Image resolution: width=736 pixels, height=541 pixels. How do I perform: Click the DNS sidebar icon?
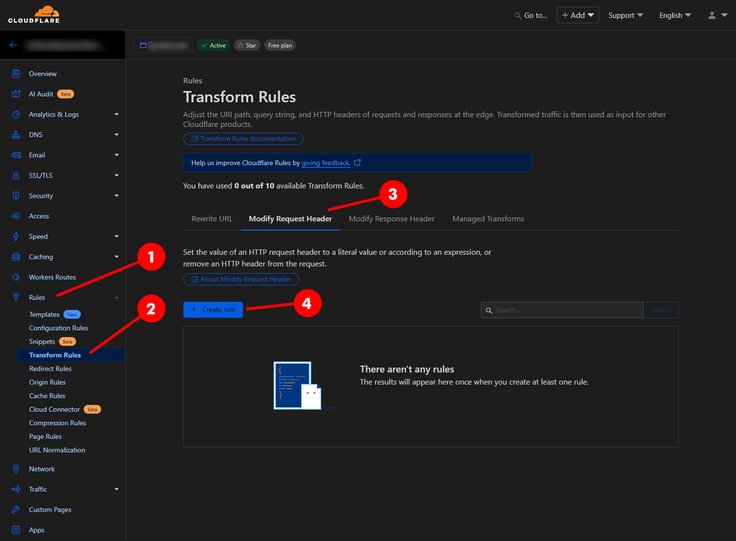16,135
